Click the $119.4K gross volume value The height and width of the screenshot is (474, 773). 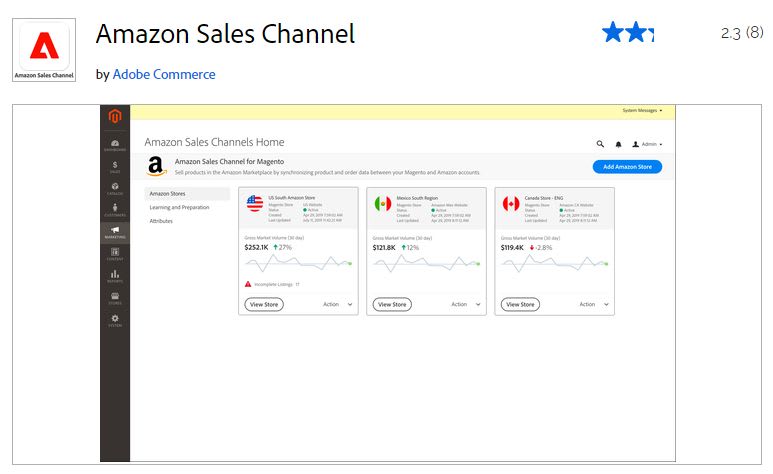[x=512, y=247]
